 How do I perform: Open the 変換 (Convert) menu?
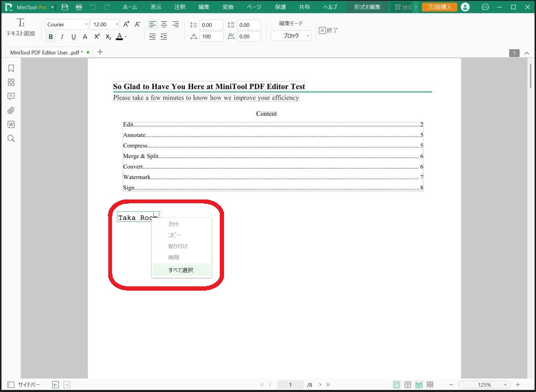point(228,7)
